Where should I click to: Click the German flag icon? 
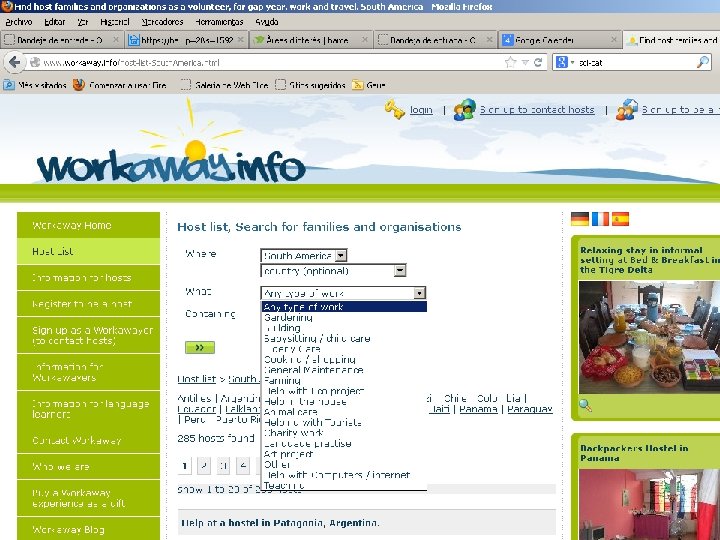coord(579,219)
